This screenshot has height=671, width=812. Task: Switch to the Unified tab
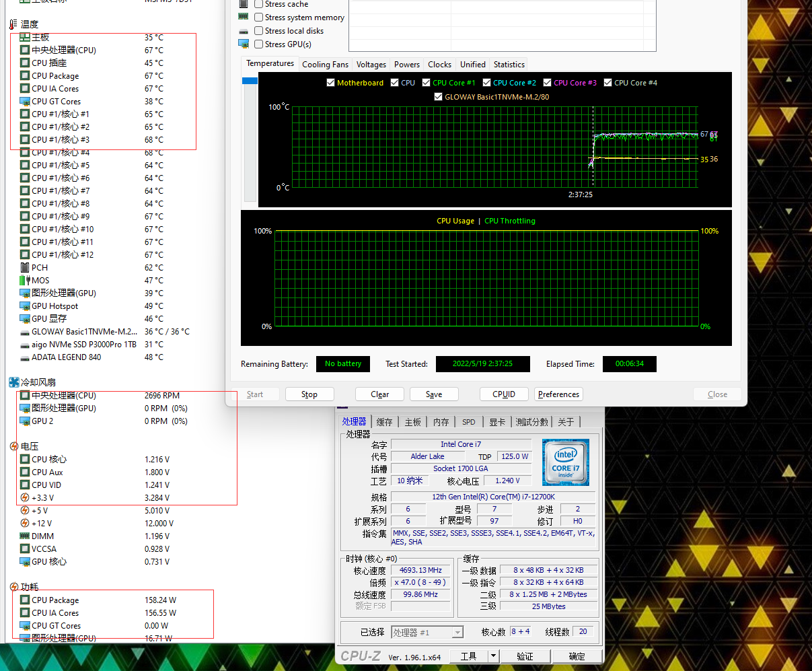(x=473, y=65)
